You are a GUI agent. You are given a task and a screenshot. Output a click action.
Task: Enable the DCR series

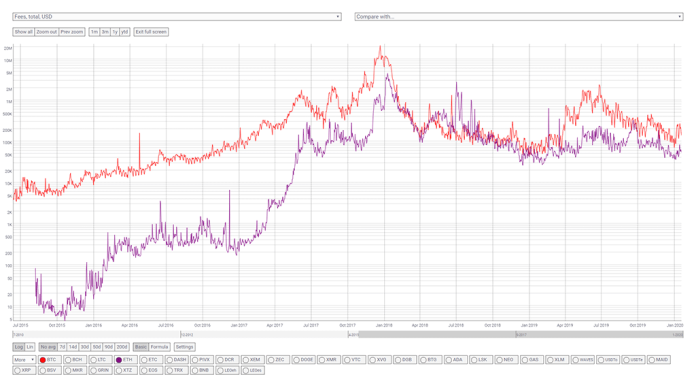[x=227, y=360]
